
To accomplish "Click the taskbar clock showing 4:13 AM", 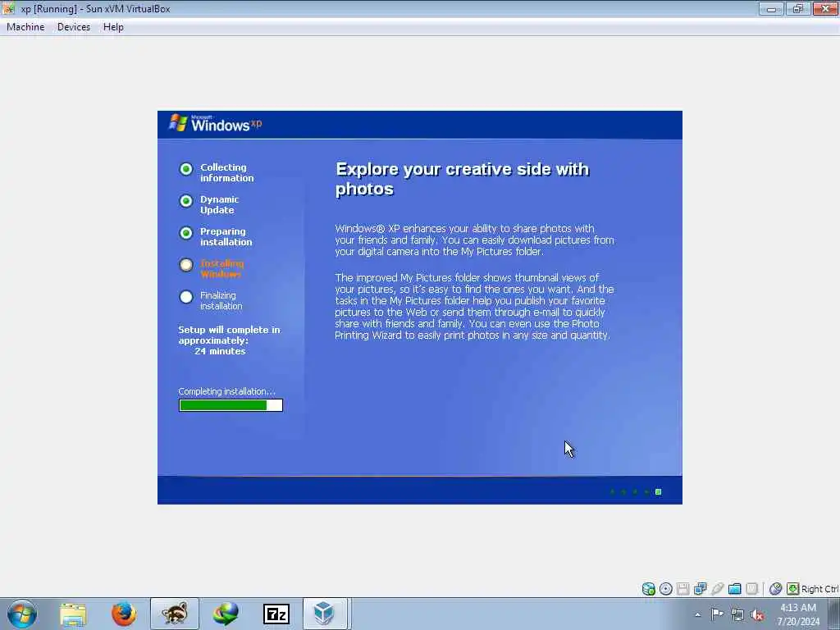I will point(798,614).
